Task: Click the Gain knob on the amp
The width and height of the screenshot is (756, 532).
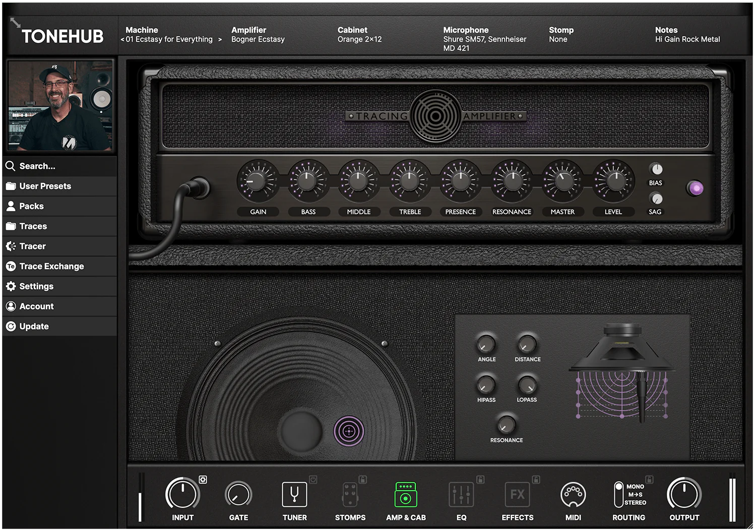Action: pos(258,181)
